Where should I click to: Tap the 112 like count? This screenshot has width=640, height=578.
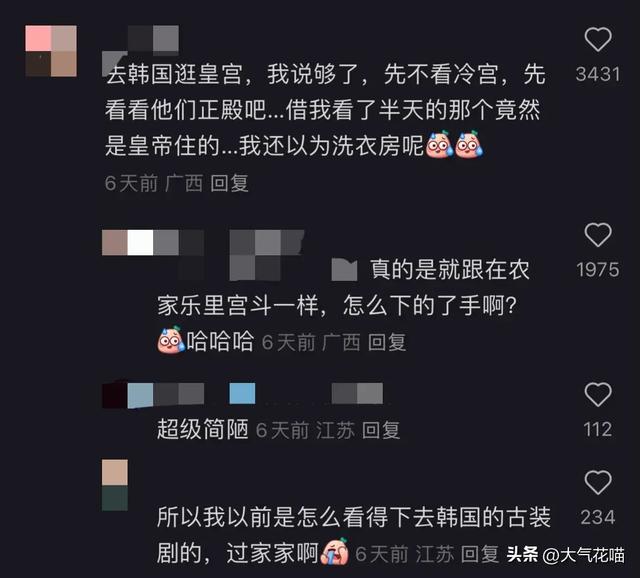(x=598, y=429)
